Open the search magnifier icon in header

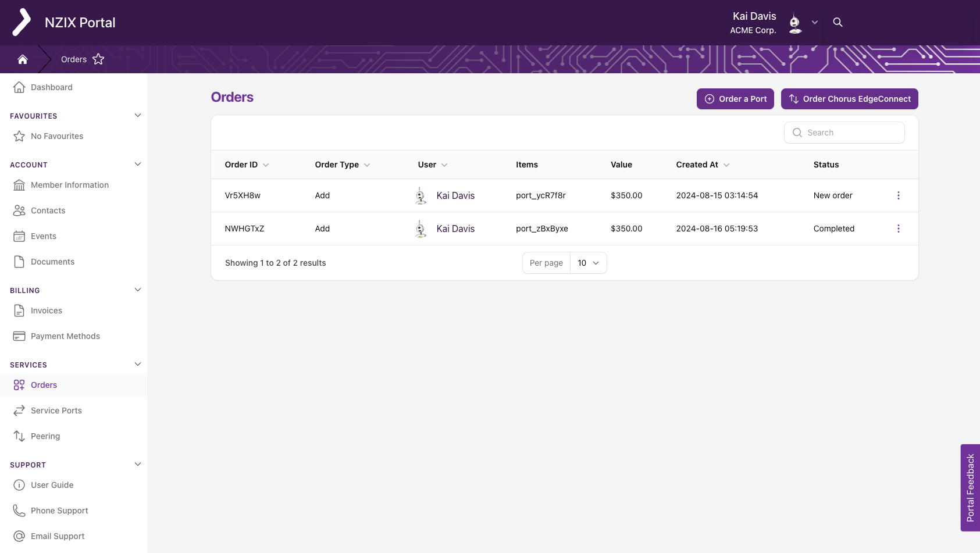click(x=838, y=22)
